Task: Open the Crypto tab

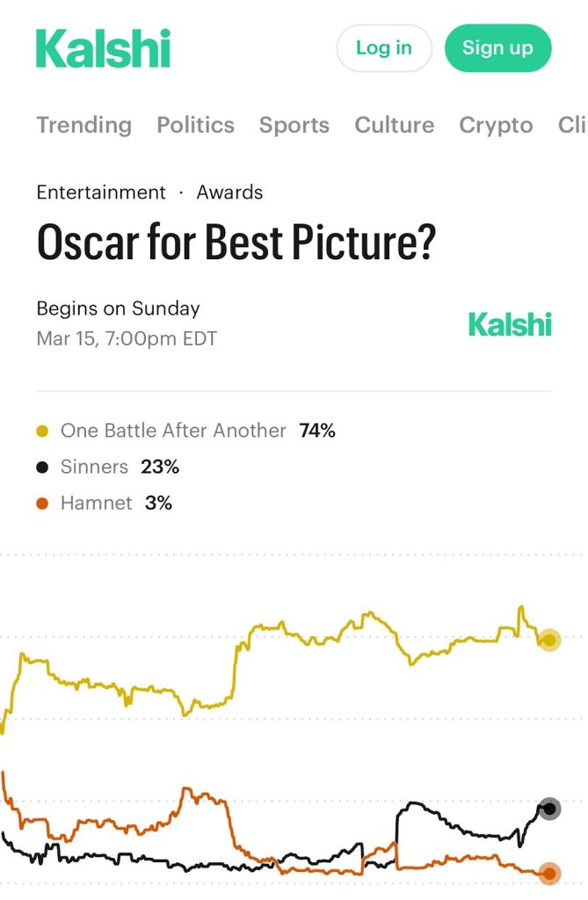Action: pos(496,125)
